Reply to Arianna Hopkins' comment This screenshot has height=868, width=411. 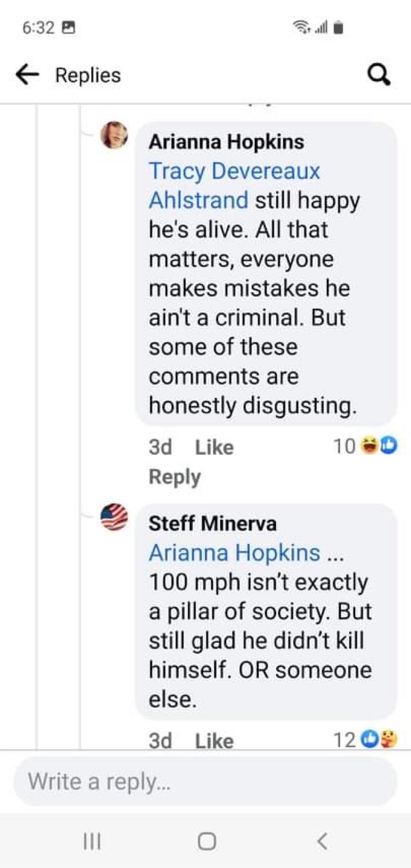pos(175,477)
